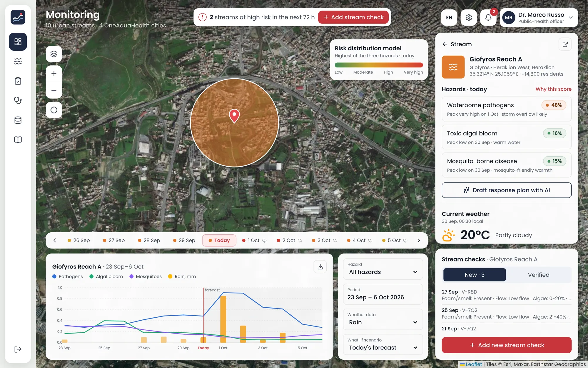Toggle Rain, mm series in chart legend
588x368 pixels.
click(x=182, y=276)
